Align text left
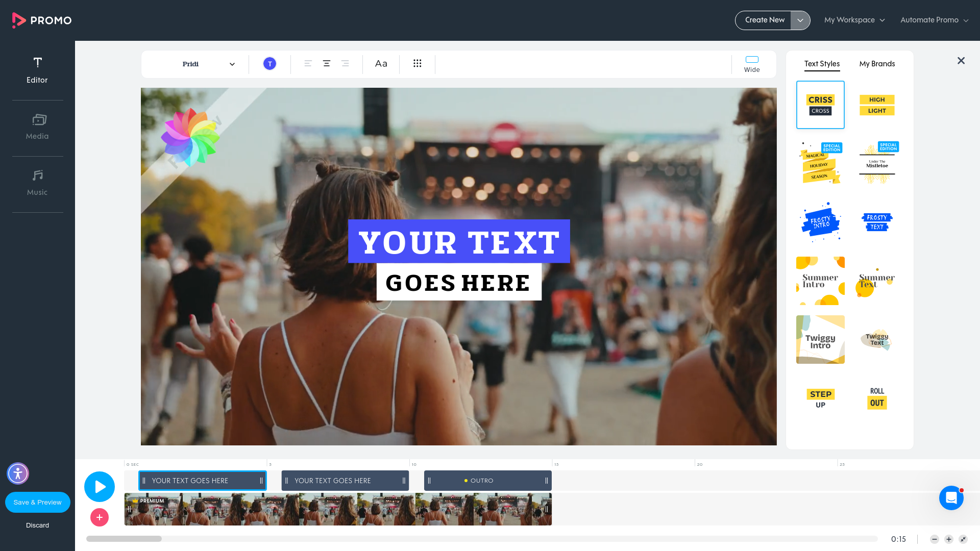This screenshot has width=980, height=551. click(308, 64)
